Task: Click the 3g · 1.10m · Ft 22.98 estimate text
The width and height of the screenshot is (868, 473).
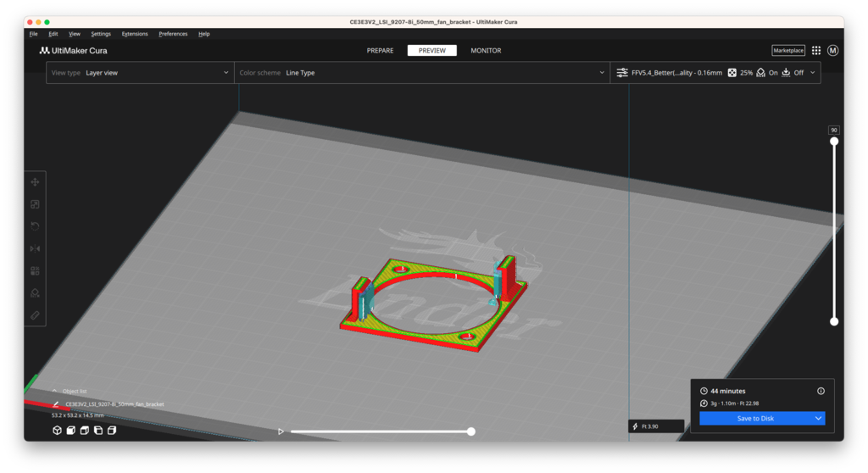Action: (x=735, y=403)
